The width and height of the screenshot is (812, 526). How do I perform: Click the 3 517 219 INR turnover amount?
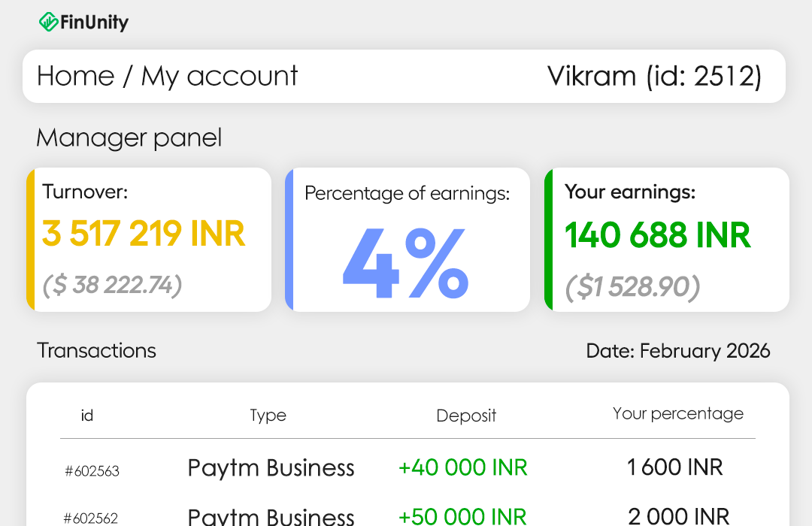[x=144, y=234]
